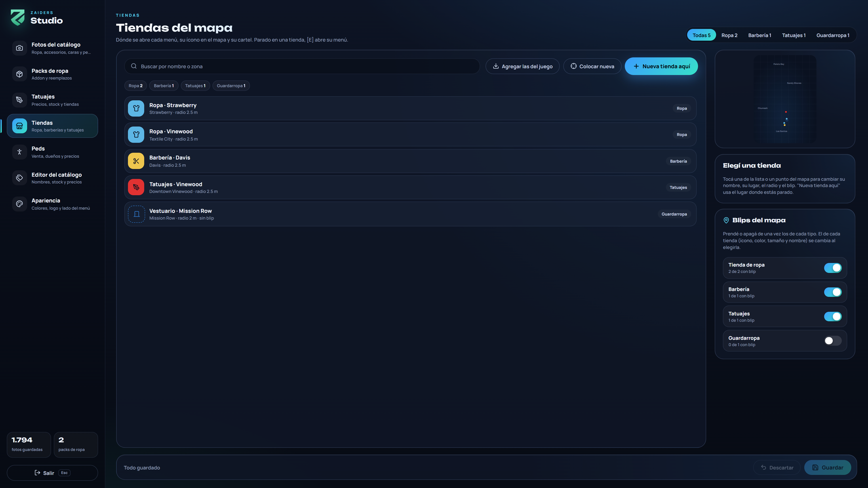The image size is (868, 488).
Task: Open Apariencia palette icon
Action: click(x=19, y=204)
